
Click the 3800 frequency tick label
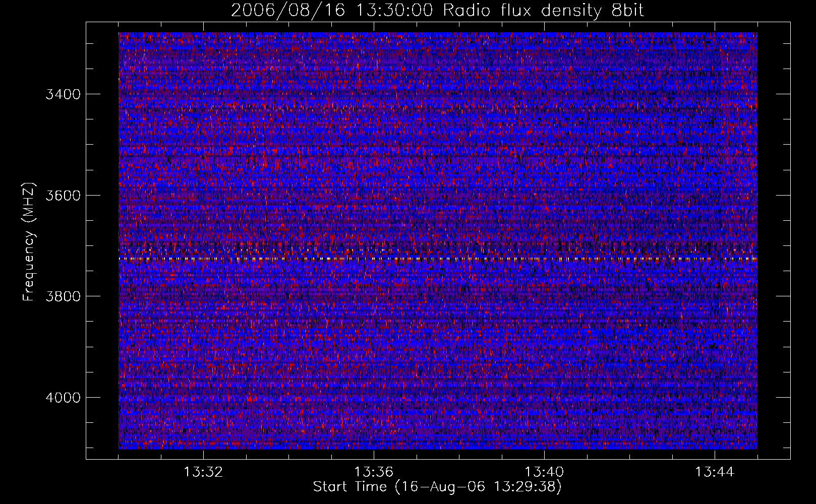click(63, 296)
